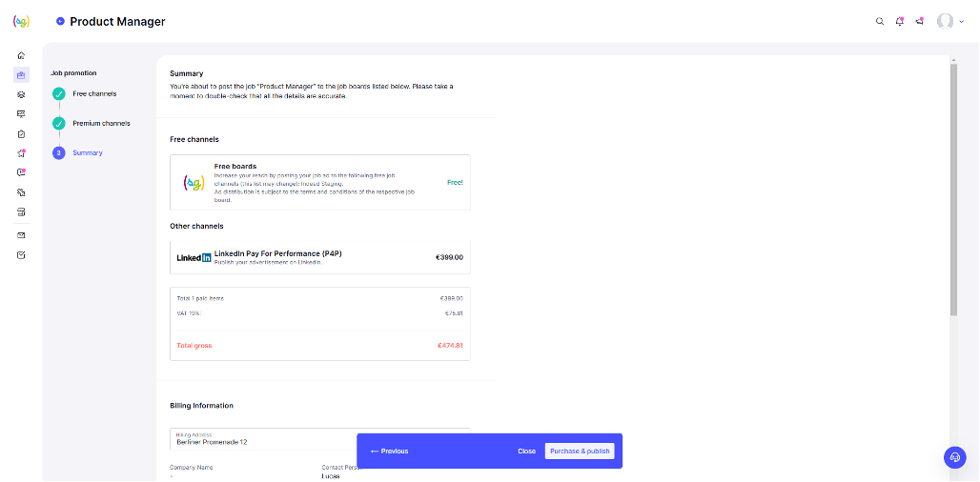Open the support headset chat button
The image size is (980, 482).
955,457
